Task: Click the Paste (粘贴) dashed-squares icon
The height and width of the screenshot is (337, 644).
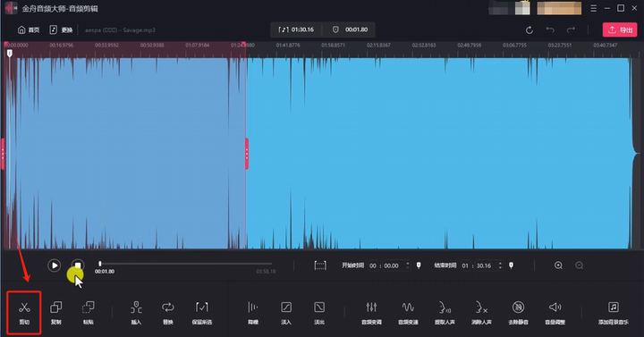Action: (x=88, y=307)
